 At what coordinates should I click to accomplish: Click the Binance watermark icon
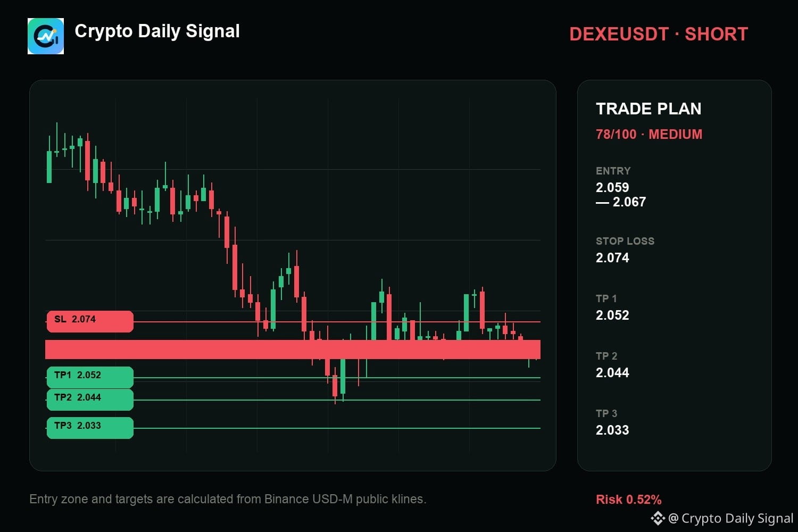point(658,518)
